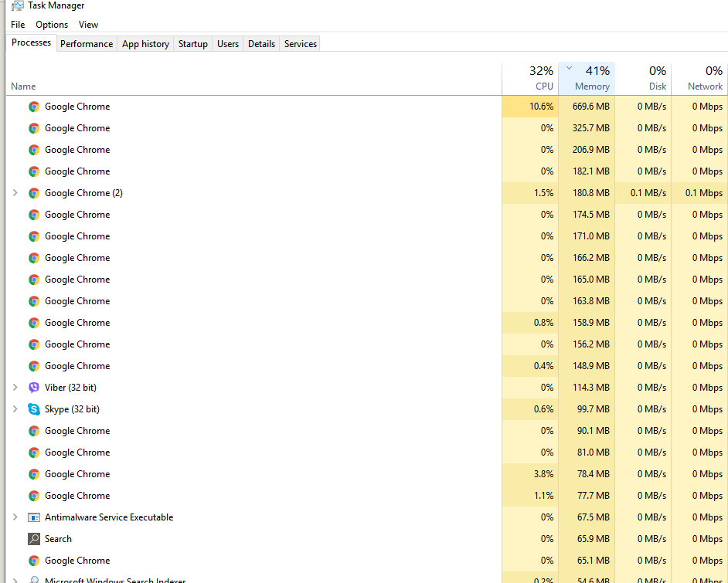The width and height of the screenshot is (728, 583).
Task: Select the 65.9 MB memory cell
Action: click(x=587, y=539)
